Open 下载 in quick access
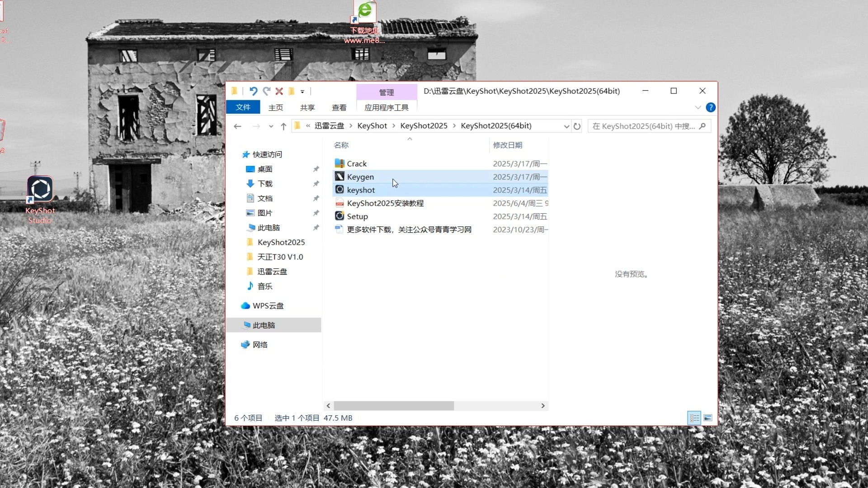The width and height of the screenshot is (868, 488). pyautogui.click(x=265, y=183)
